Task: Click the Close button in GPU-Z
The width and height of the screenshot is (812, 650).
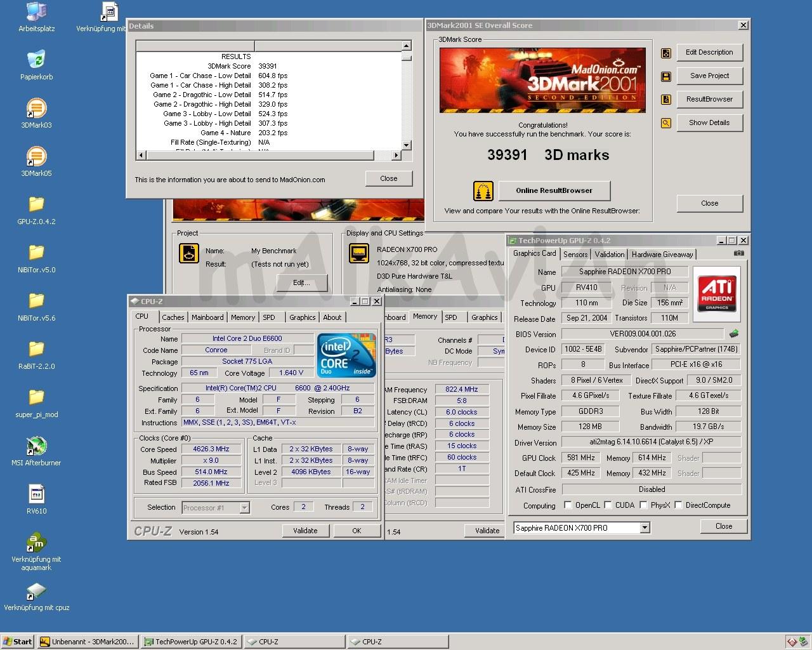Action: point(724,526)
